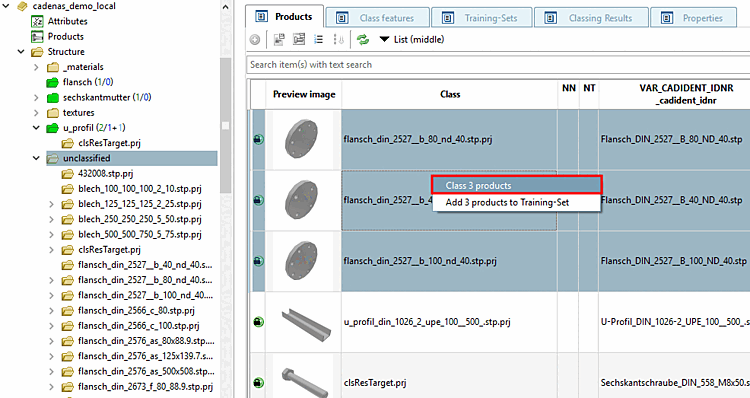
Task: Click the Preview image column header
Action: coord(304,94)
